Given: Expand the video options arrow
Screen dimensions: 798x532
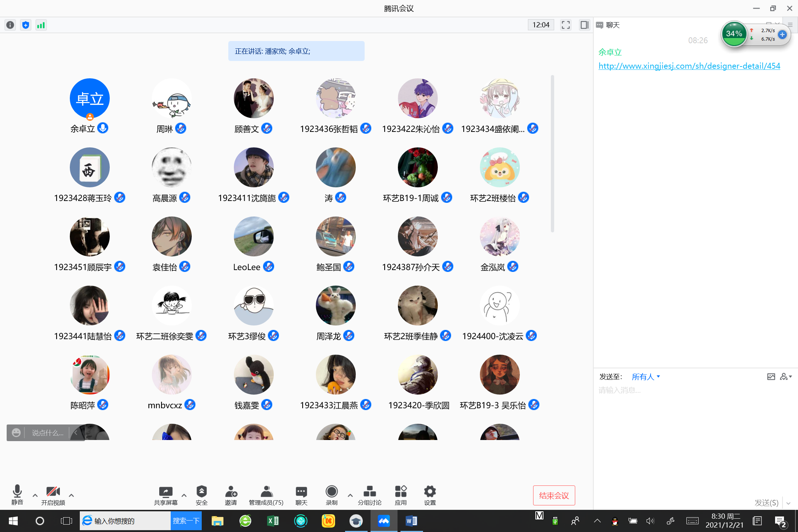Looking at the screenshot, I should [x=72, y=495].
